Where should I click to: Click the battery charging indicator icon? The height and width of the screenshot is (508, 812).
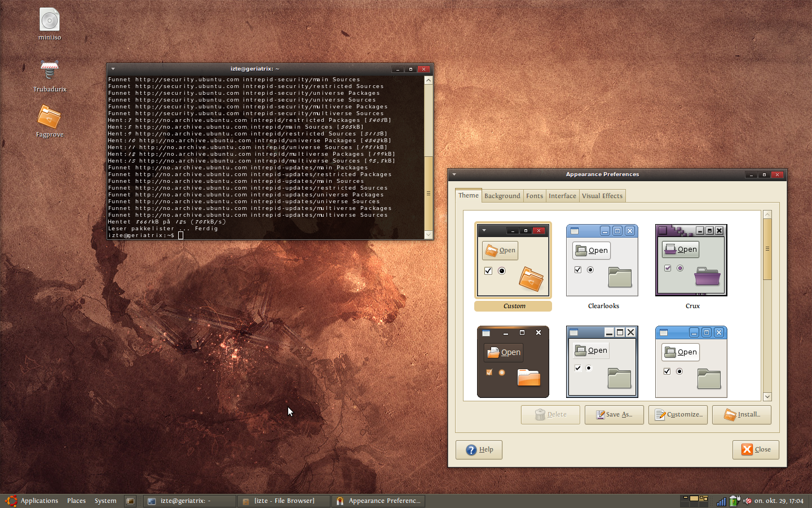click(x=735, y=501)
